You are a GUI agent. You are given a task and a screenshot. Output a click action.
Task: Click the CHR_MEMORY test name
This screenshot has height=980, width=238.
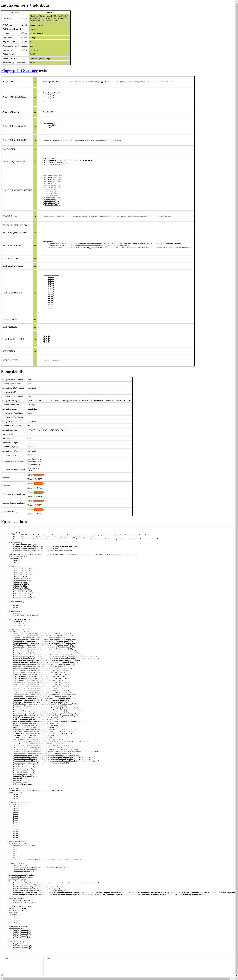point(10,327)
